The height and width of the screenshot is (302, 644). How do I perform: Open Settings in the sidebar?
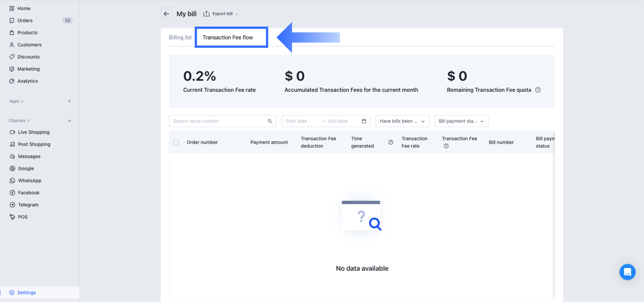27,293
